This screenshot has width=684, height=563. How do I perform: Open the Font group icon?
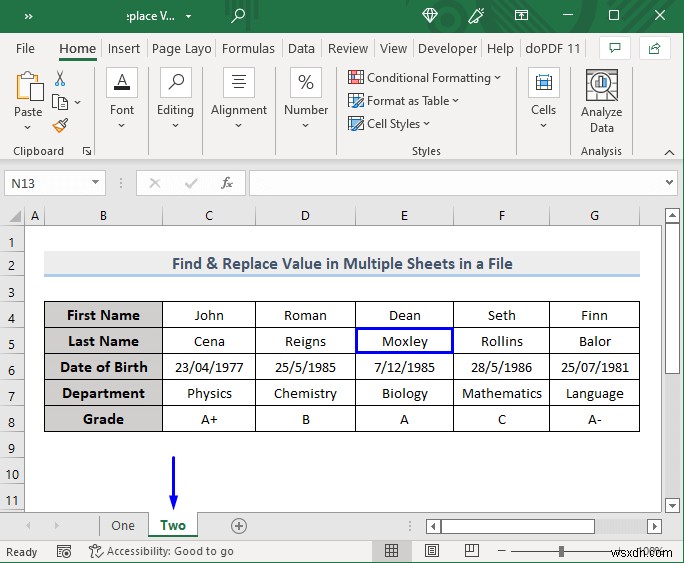click(122, 82)
